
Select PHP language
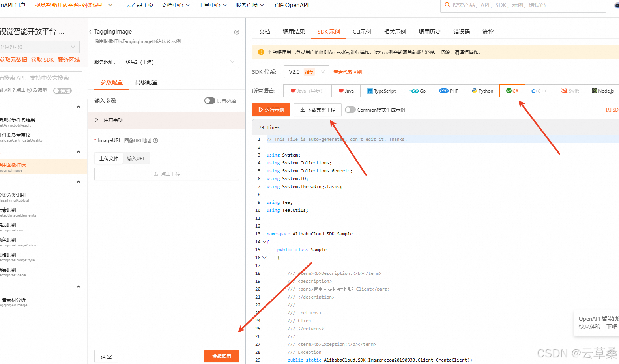pyautogui.click(x=448, y=91)
